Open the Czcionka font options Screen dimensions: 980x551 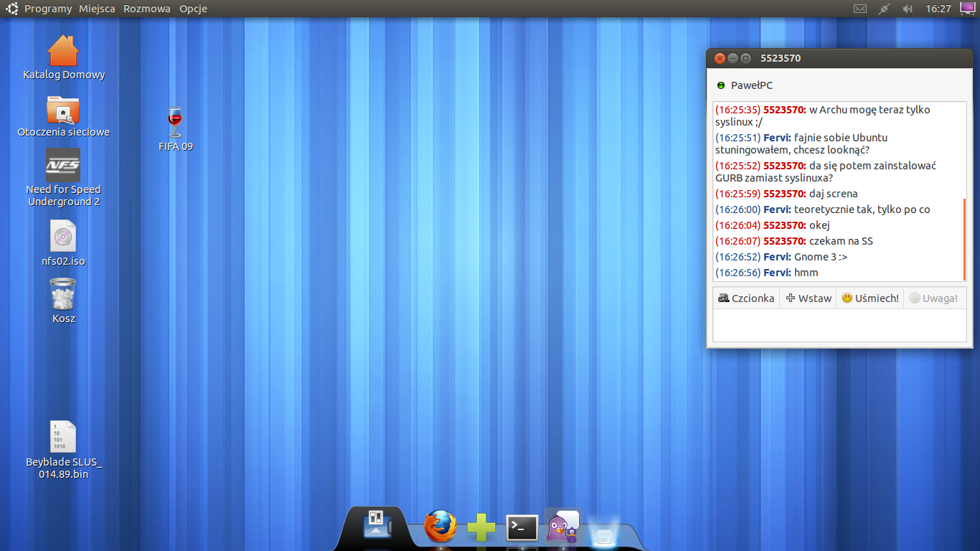point(746,298)
